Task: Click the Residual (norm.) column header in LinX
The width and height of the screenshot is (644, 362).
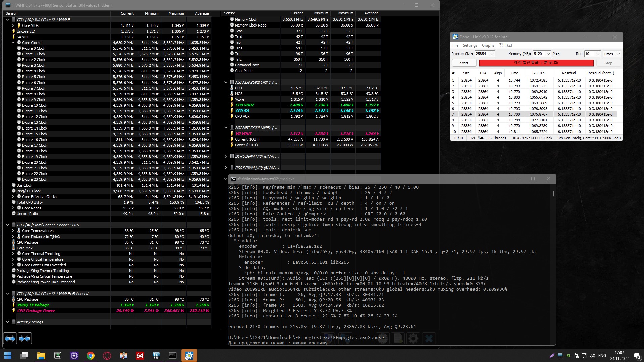Action: click(x=601, y=73)
